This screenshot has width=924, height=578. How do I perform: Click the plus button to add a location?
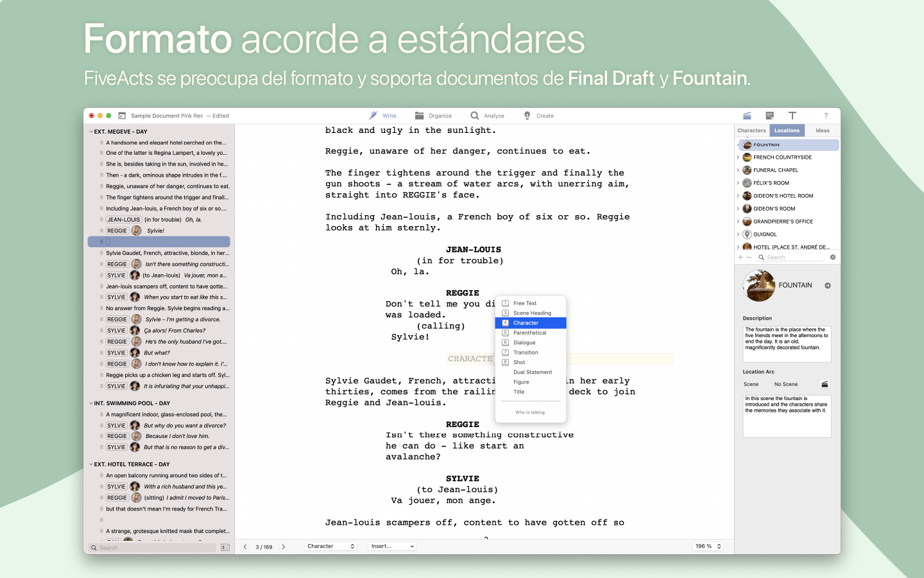pyautogui.click(x=740, y=257)
